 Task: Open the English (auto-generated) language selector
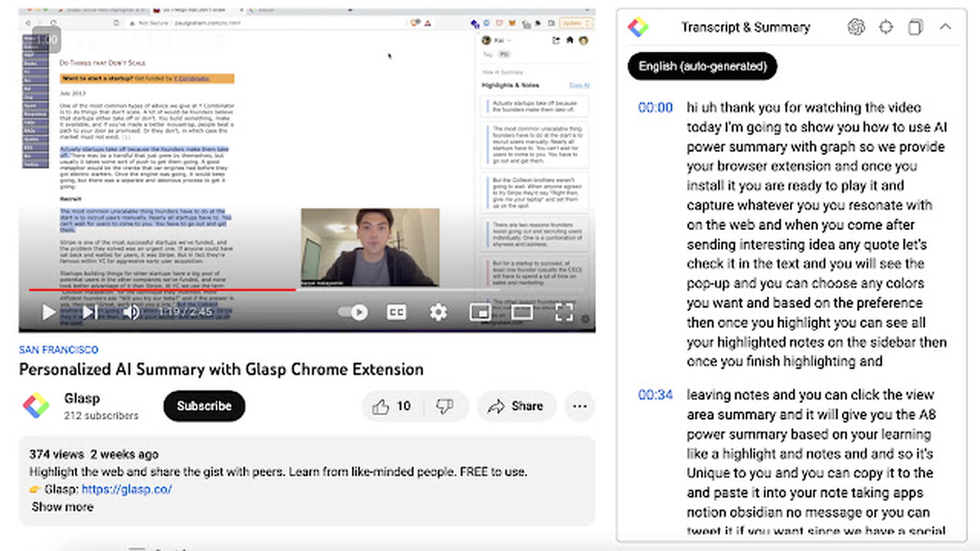pyautogui.click(x=703, y=66)
